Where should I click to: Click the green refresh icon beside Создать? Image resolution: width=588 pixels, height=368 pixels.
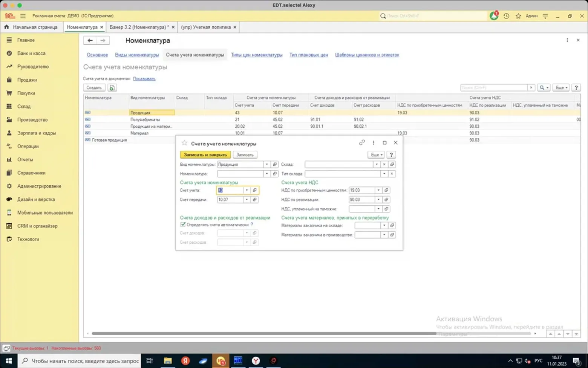tap(112, 88)
